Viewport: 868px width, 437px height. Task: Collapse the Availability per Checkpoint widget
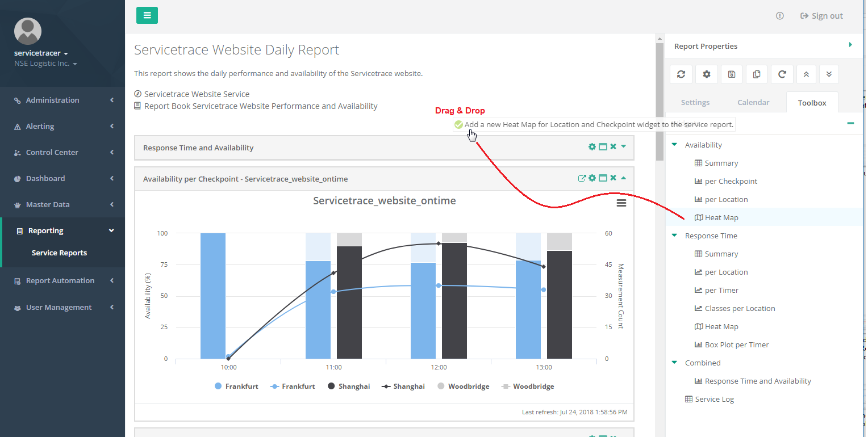click(623, 178)
